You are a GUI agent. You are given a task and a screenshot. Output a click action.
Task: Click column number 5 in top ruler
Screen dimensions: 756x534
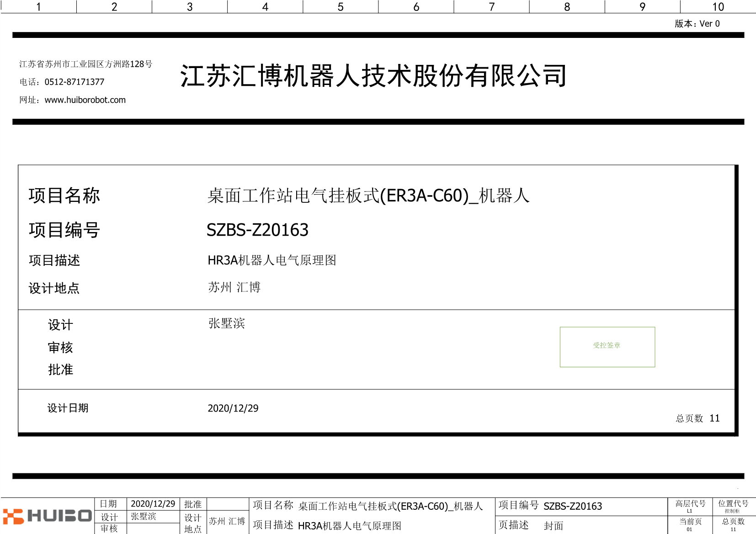(x=341, y=7)
